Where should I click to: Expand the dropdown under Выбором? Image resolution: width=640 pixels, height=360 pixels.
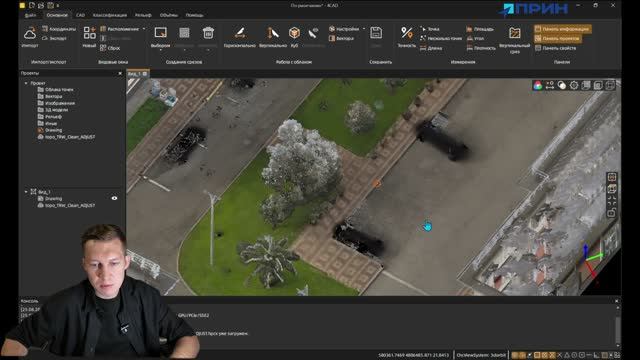160,50
